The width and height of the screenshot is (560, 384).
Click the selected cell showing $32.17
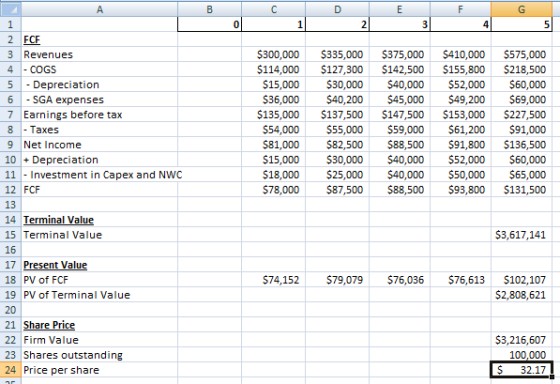(x=522, y=370)
